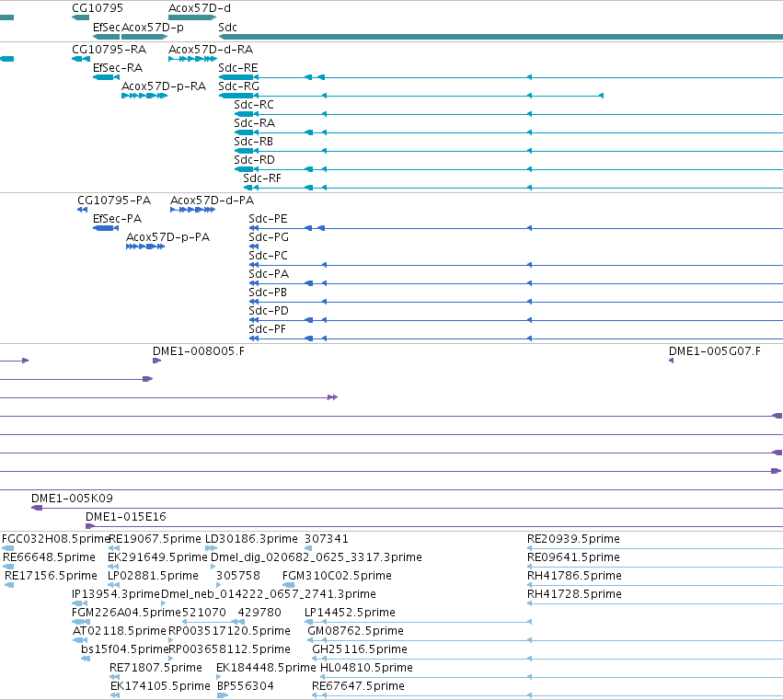Image resolution: width=783 pixels, height=700 pixels.
Task: Select the CG10795 gene label
Action: (x=98, y=8)
